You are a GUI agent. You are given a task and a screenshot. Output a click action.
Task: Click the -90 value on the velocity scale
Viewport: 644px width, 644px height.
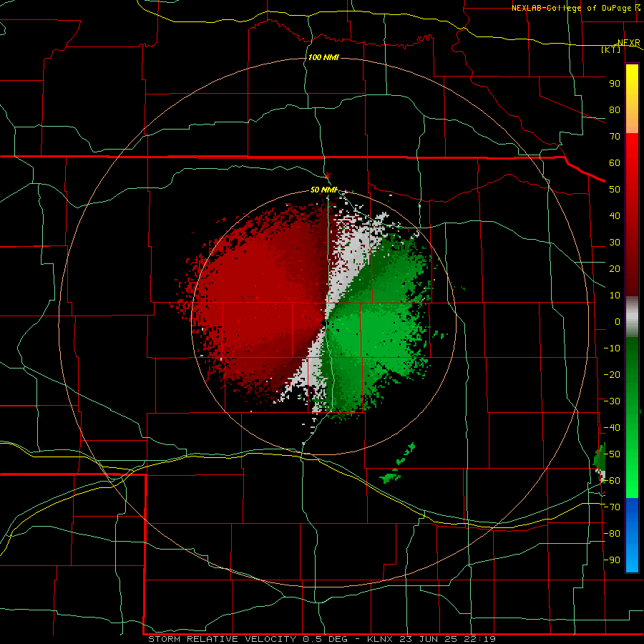pos(612,560)
